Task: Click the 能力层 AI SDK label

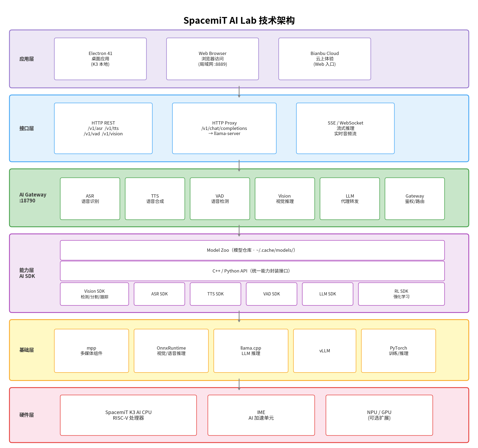Action: click(x=27, y=273)
